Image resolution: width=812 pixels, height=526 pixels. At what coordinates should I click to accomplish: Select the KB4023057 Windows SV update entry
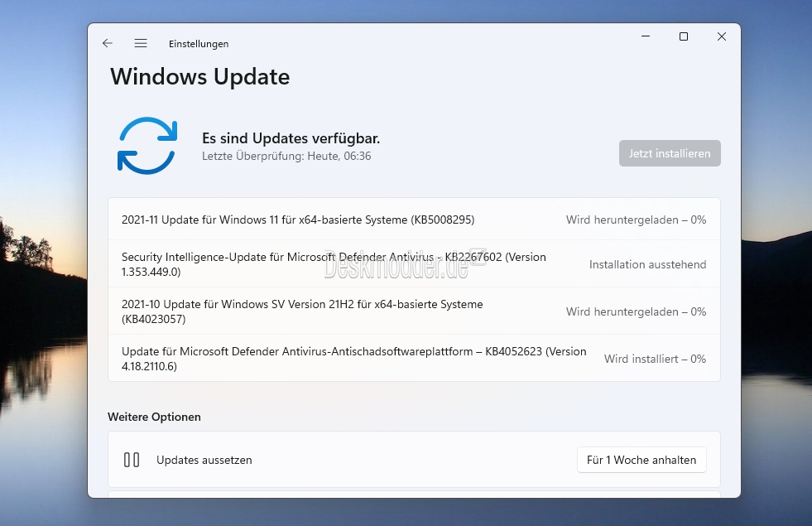[414, 311]
